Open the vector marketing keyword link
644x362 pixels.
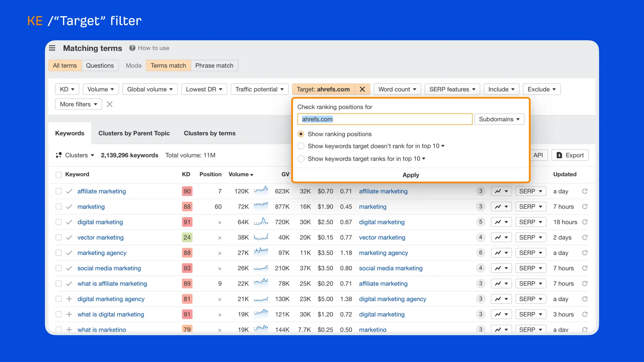tap(100, 238)
